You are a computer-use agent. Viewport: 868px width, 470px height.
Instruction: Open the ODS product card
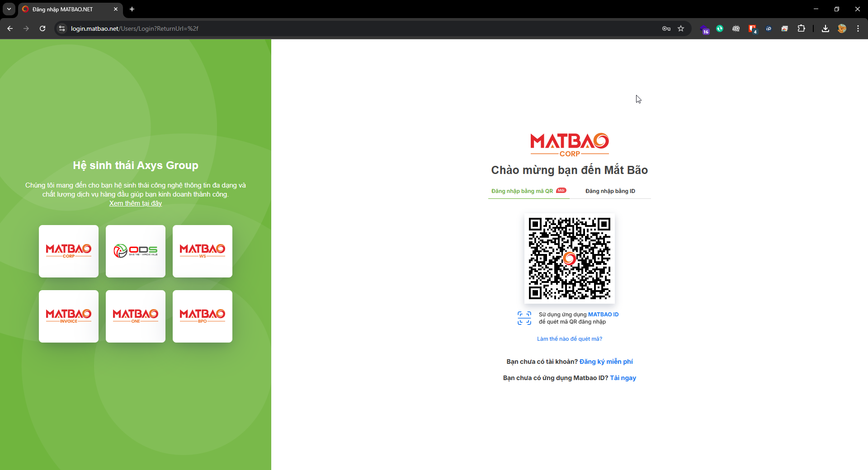[136, 251]
